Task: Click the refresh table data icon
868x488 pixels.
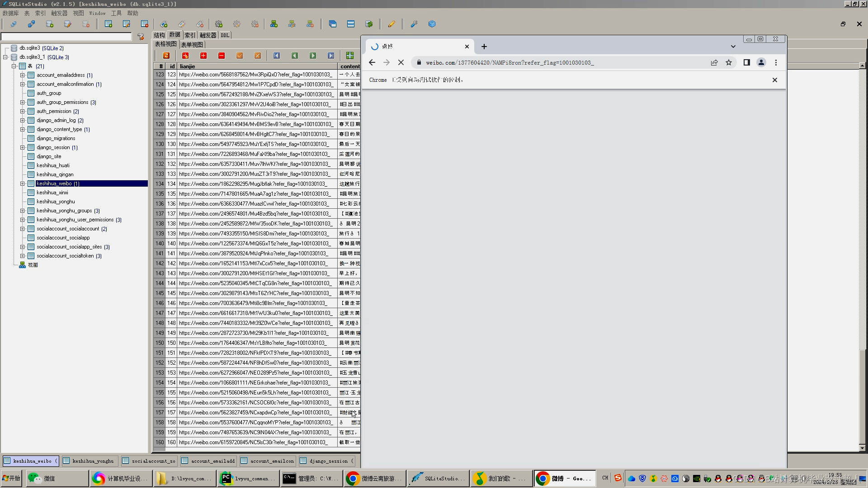Action: pos(166,56)
